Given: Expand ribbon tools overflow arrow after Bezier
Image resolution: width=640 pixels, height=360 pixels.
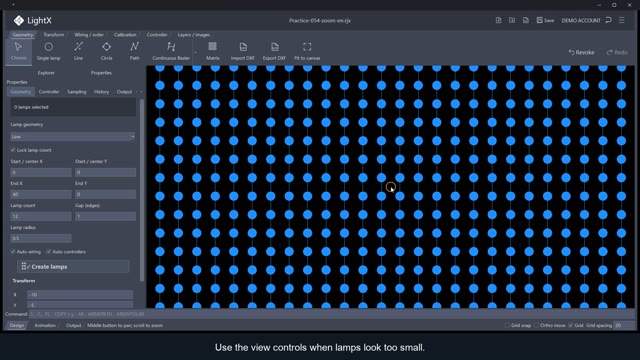Looking at the screenshot, I should (196, 52).
